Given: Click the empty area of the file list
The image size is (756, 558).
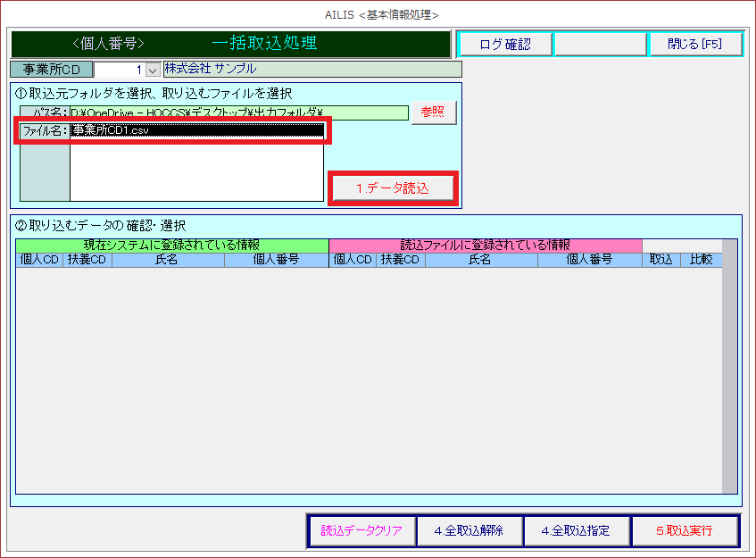Looking at the screenshot, I should coord(196,170).
